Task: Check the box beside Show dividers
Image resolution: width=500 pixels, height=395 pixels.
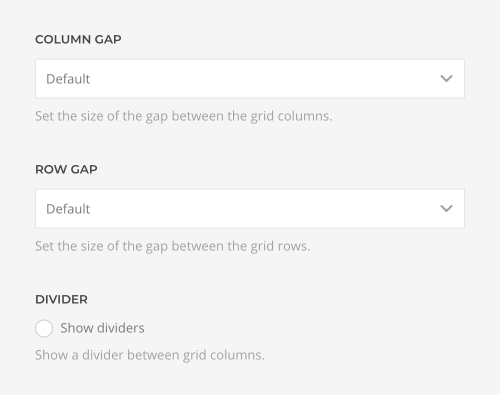Action: point(44,328)
